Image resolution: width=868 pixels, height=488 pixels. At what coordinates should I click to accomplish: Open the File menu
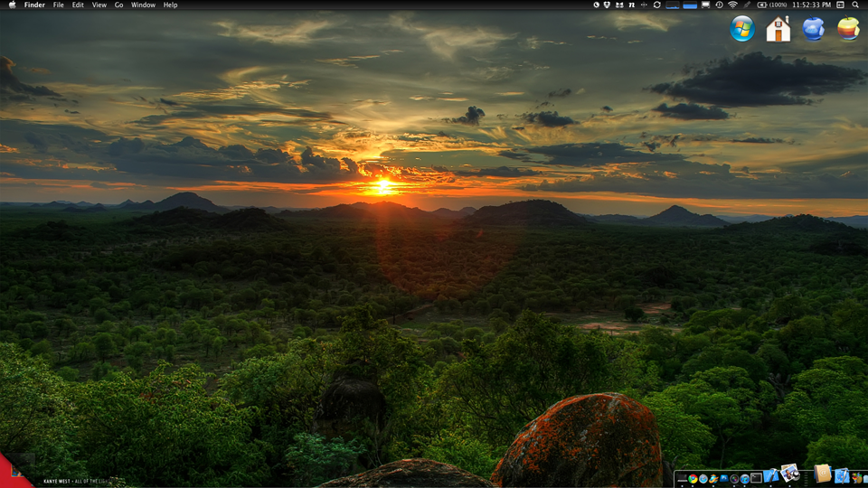(x=58, y=5)
